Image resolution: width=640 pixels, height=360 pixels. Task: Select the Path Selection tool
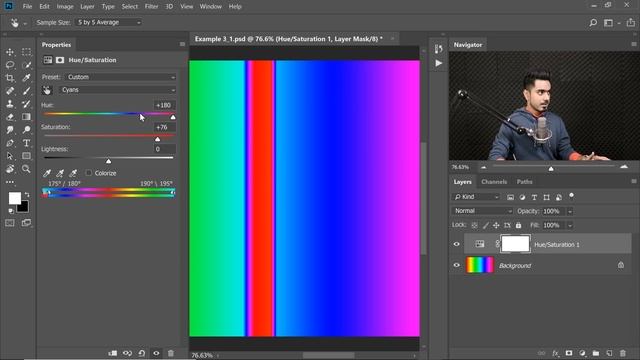[x=10, y=156]
